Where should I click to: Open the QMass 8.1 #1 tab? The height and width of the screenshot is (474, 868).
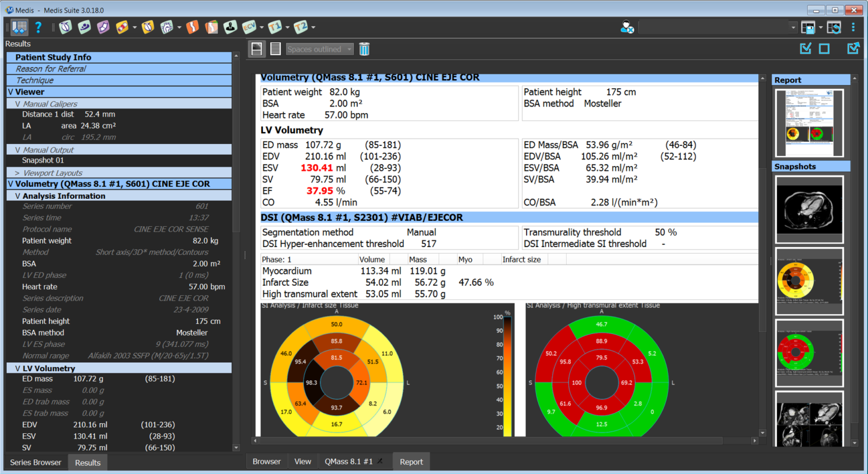click(x=348, y=462)
